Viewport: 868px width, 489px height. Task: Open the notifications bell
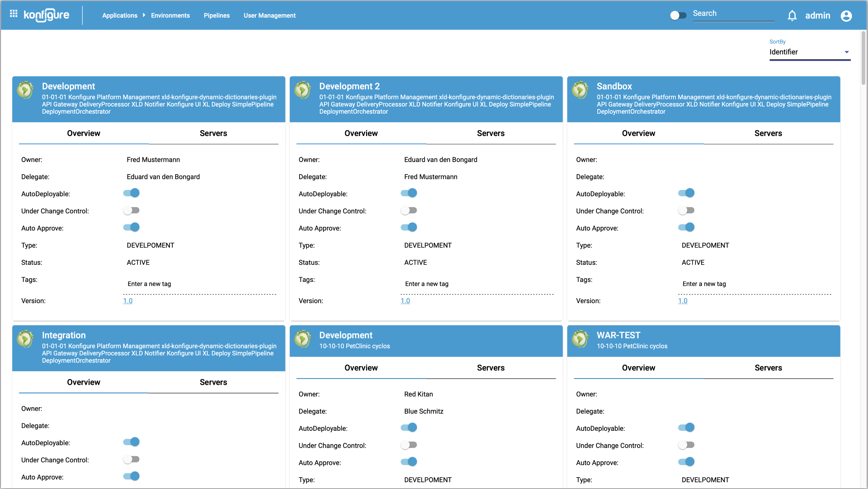792,16
